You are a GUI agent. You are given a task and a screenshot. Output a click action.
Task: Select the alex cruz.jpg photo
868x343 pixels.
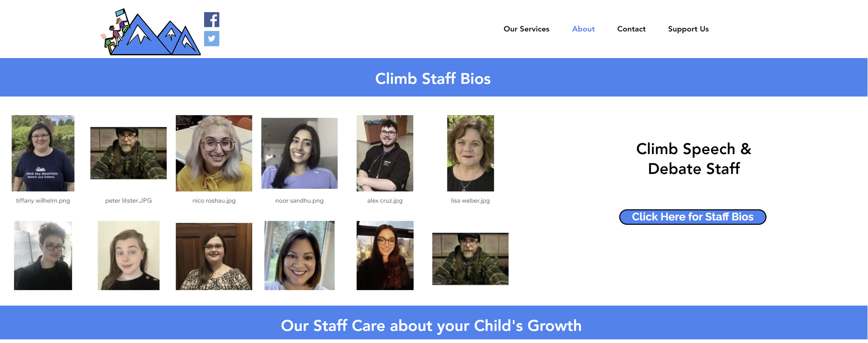tap(385, 153)
